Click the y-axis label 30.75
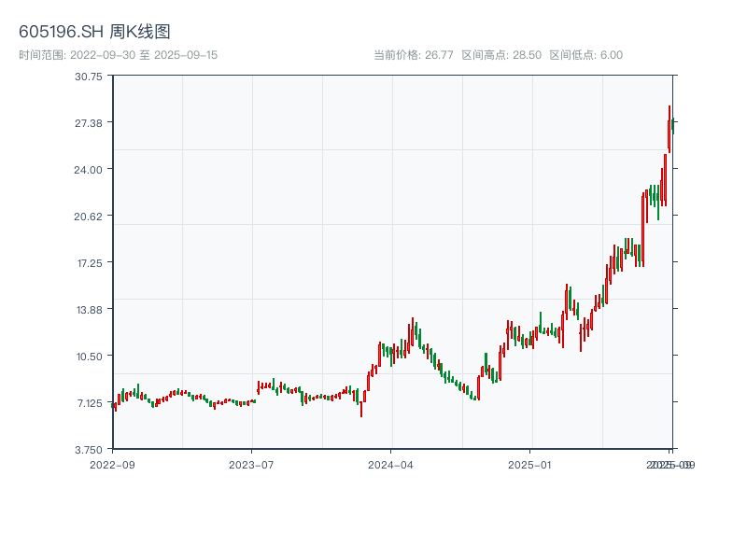Screen dimensions: 747x560 [x=89, y=77]
